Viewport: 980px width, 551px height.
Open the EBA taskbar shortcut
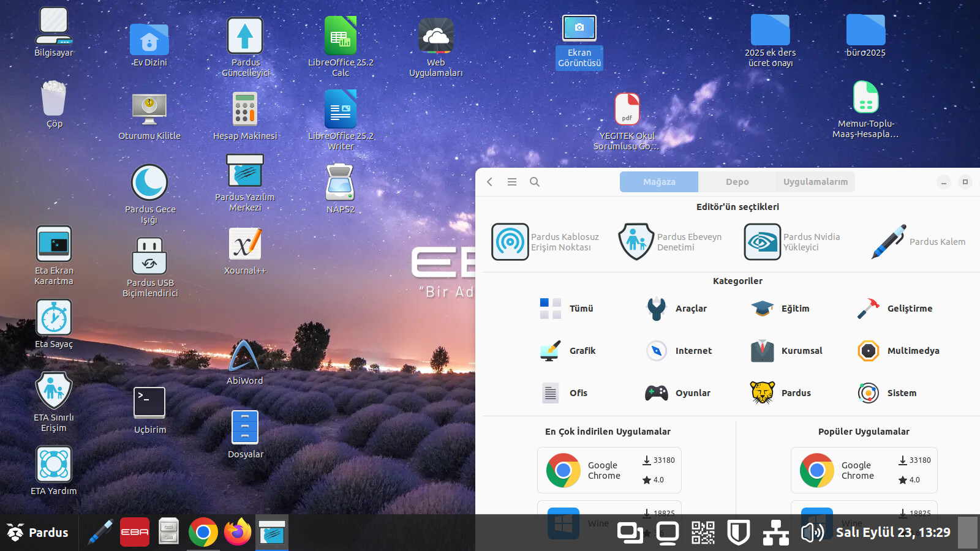point(135,533)
